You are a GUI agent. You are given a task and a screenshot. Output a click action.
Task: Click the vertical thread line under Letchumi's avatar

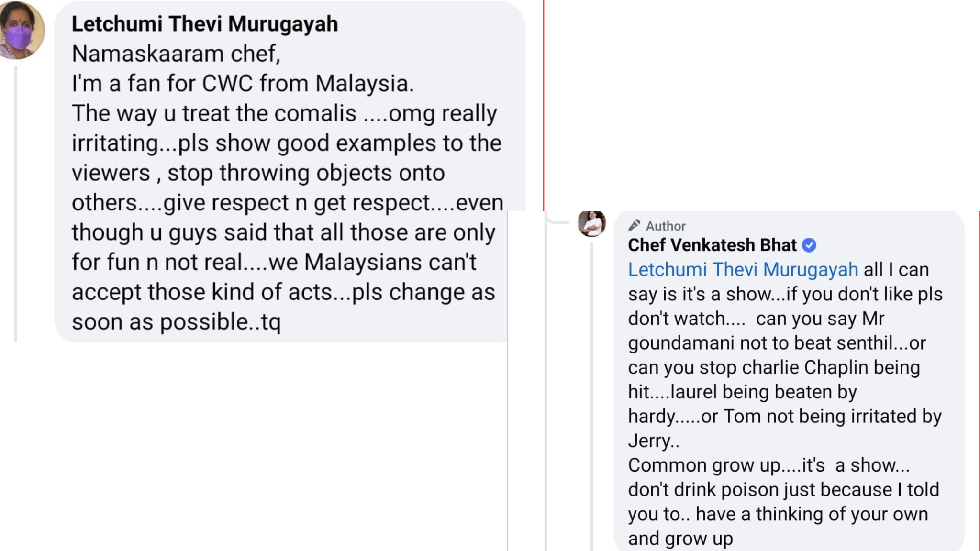(x=16, y=204)
